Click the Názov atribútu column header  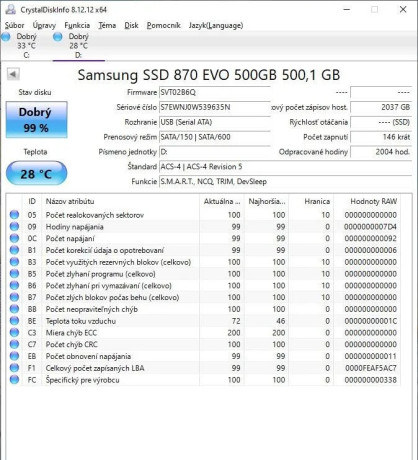120,201
